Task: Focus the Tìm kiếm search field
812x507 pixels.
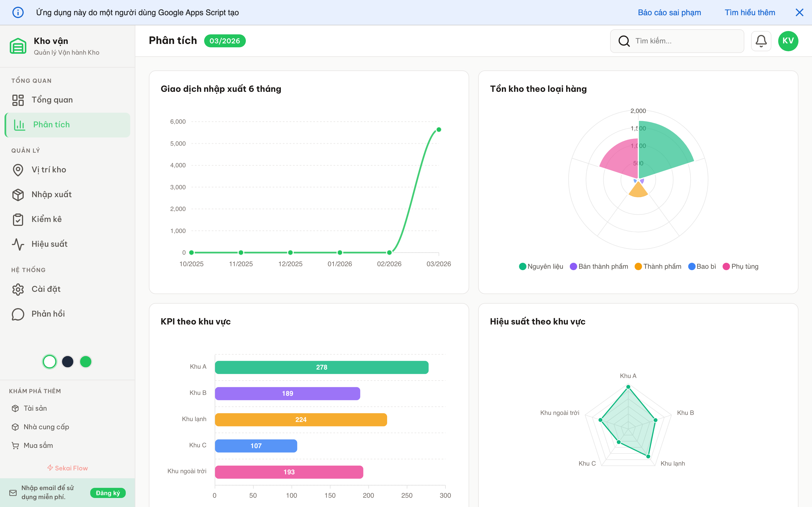Action: point(685,41)
